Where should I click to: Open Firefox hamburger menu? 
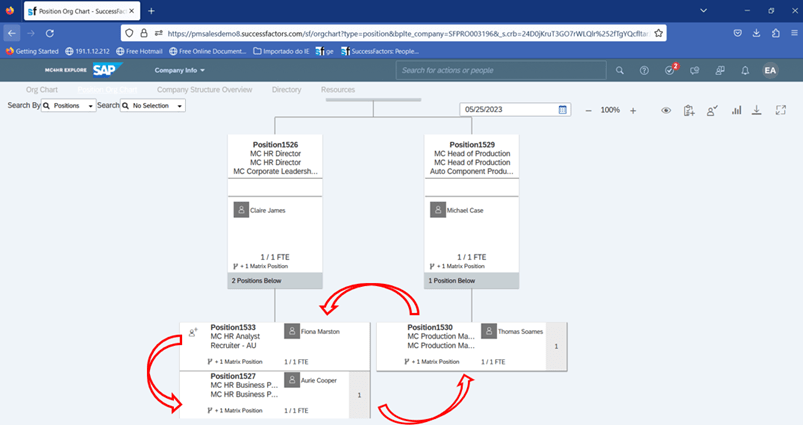[x=794, y=33]
